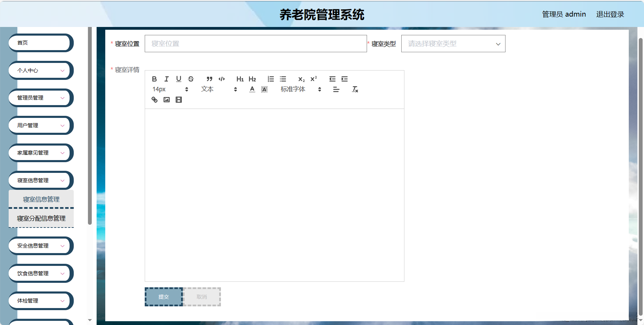Apply Heading 1 style

240,79
